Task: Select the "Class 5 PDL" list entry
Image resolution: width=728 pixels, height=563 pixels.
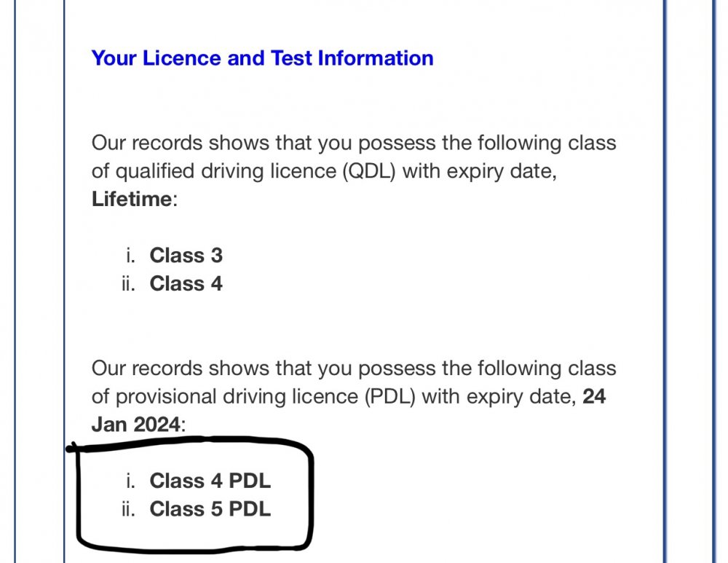Action: (210, 509)
